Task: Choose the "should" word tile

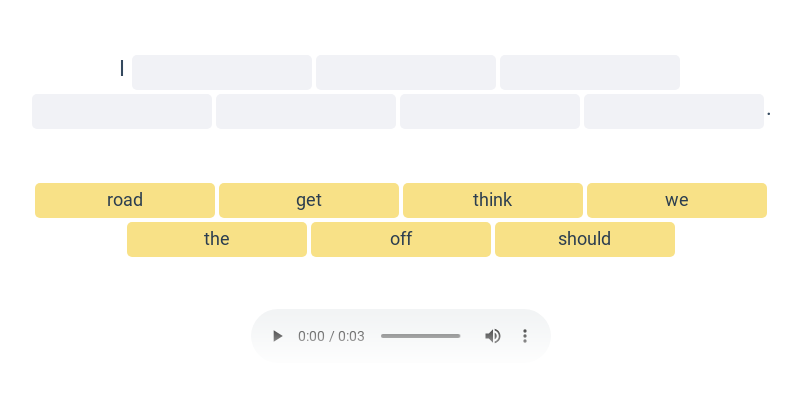Action: pyautogui.click(x=585, y=239)
